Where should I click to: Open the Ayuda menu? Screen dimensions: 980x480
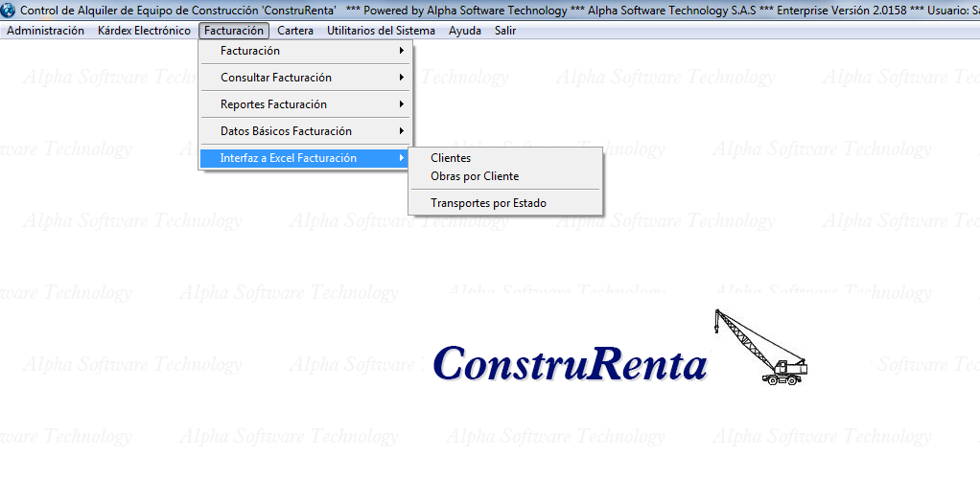[x=465, y=31]
